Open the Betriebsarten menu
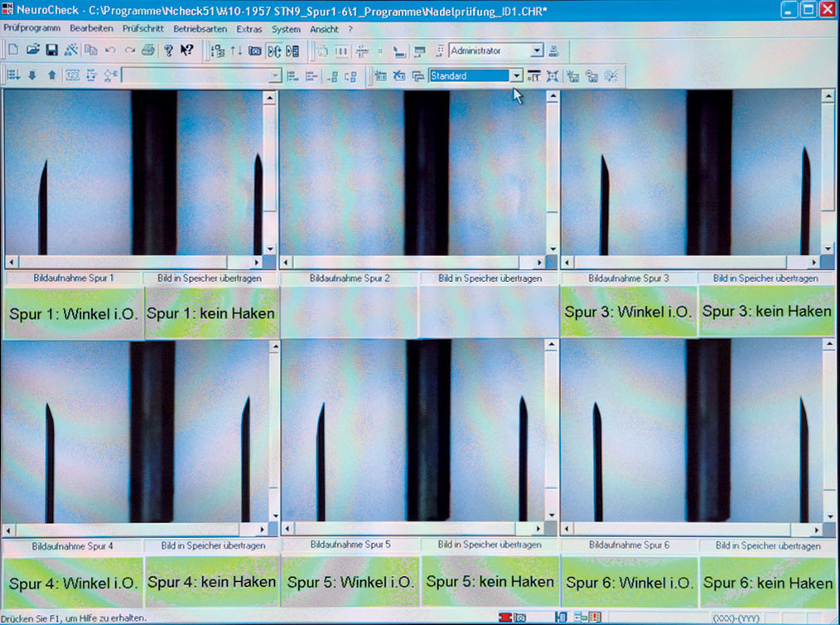840x625 pixels. [200, 29]
